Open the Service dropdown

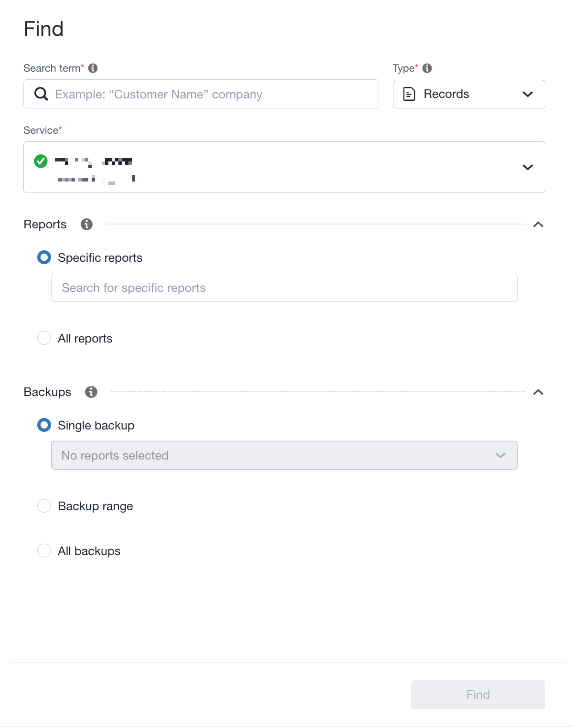click(x=284, y=167)
